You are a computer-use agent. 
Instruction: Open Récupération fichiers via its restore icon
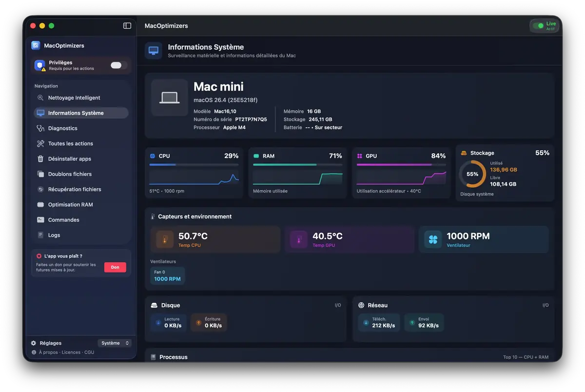[41, 189]
